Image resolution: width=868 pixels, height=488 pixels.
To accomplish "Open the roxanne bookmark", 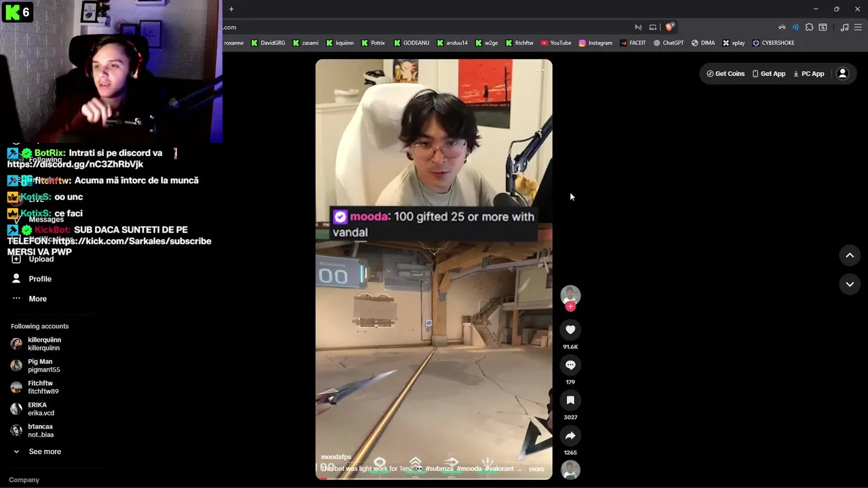I will pyautogui.click(x=233, y=43).
